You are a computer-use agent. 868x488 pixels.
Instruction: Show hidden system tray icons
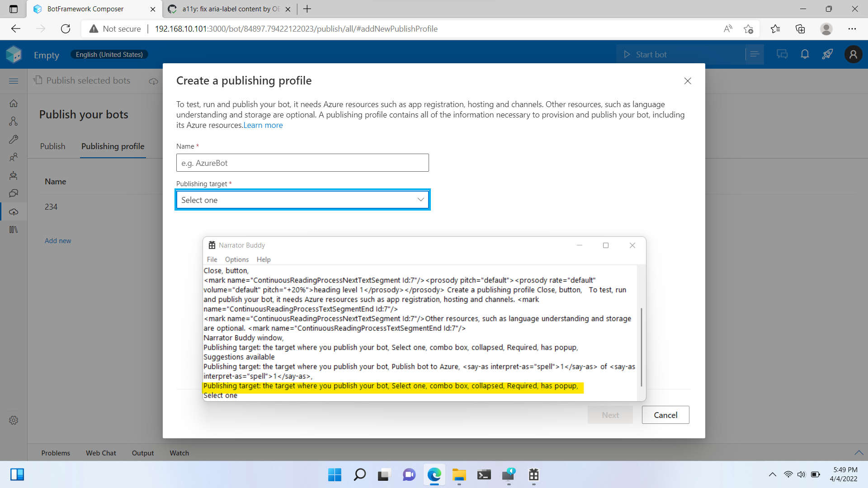[x=772, y=474]
